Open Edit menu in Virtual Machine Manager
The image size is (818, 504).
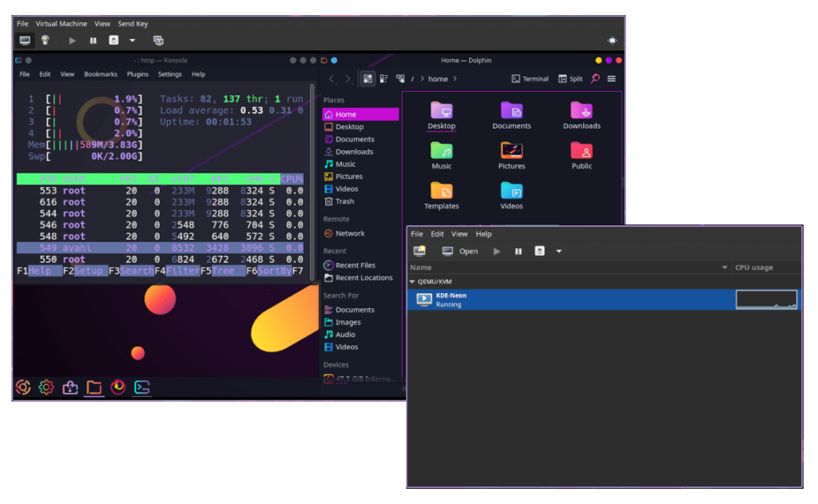[437, 234]
